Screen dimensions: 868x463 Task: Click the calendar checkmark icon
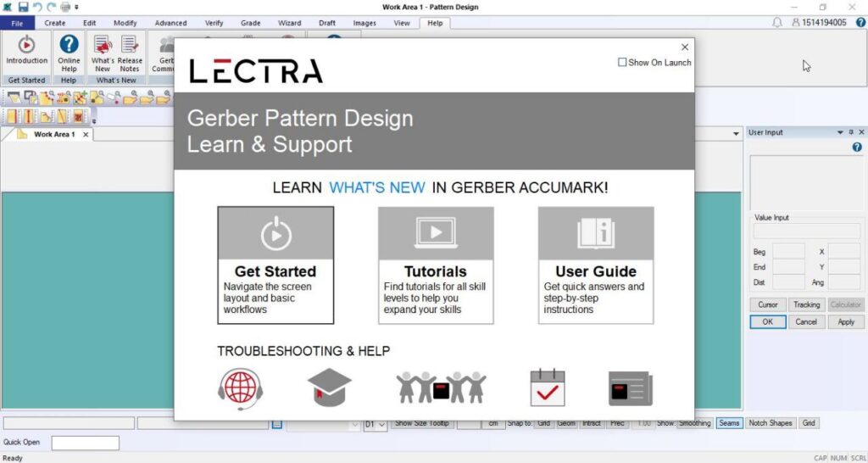547,388
